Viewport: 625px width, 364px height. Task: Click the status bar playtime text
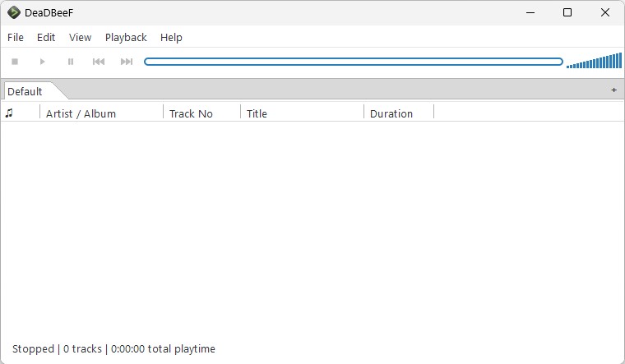tap(113, 349)
